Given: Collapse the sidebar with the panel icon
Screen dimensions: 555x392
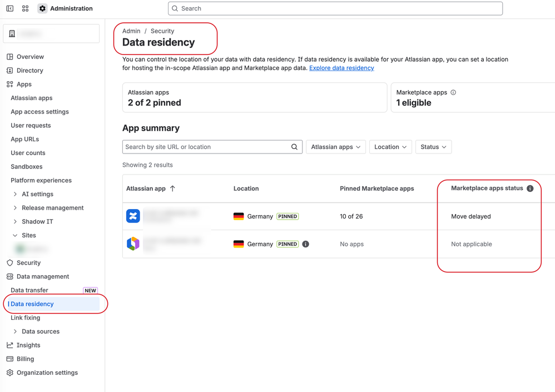Looking at the screenshot, I should point(10,8).
